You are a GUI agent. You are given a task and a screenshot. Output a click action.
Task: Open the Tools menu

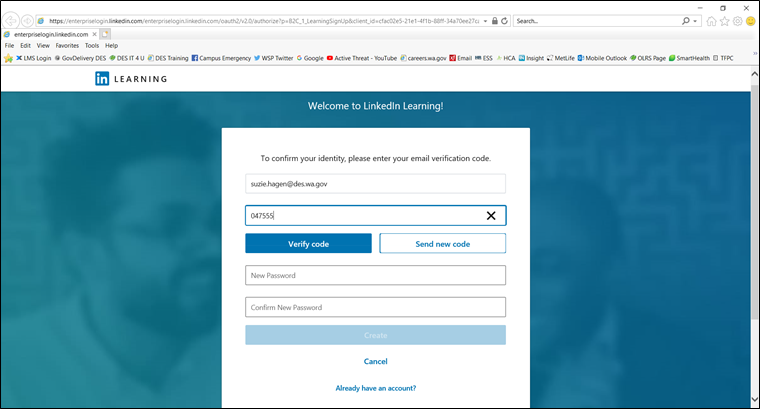click(x=92, y=46)
